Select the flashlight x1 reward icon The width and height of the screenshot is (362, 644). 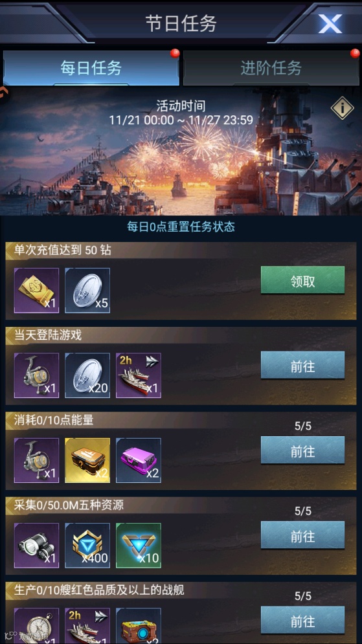36,546
